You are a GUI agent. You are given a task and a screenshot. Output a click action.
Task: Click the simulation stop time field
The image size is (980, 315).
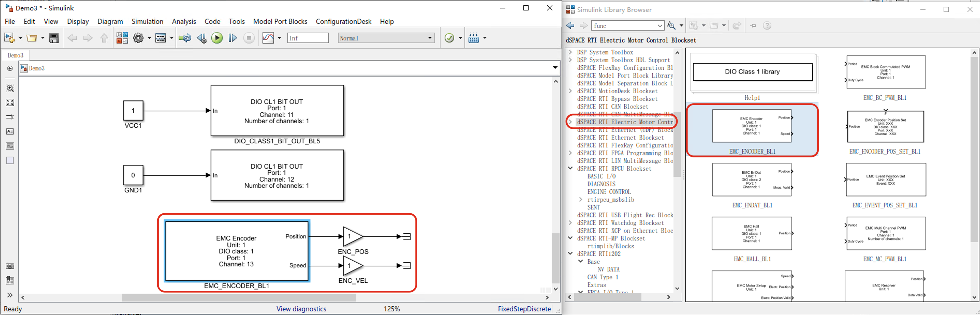click(x=308, y=38)
